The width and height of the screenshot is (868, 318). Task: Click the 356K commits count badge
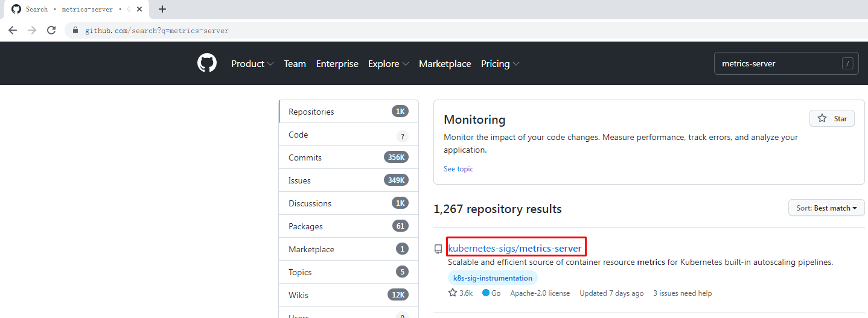[x=396, y=157]
